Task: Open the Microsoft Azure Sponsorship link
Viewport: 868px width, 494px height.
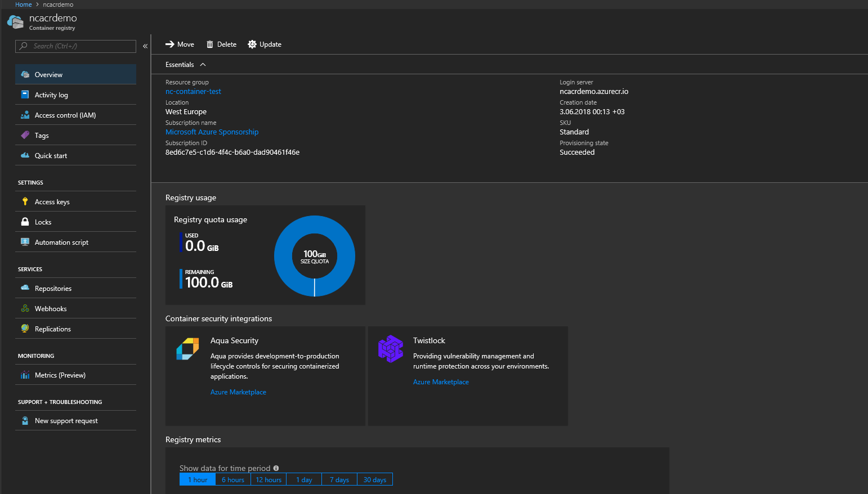Action: [212, 132]
